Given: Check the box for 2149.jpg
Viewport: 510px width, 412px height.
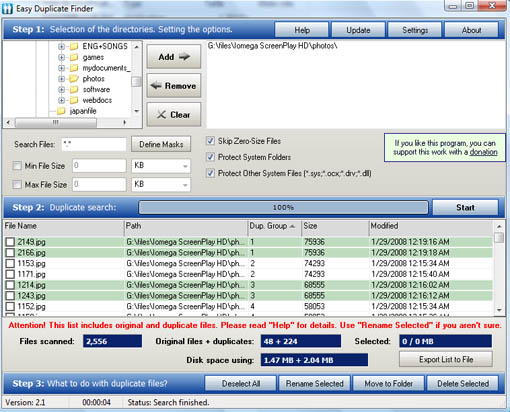Looking at the screenshot, I should [x=10, y=242].
